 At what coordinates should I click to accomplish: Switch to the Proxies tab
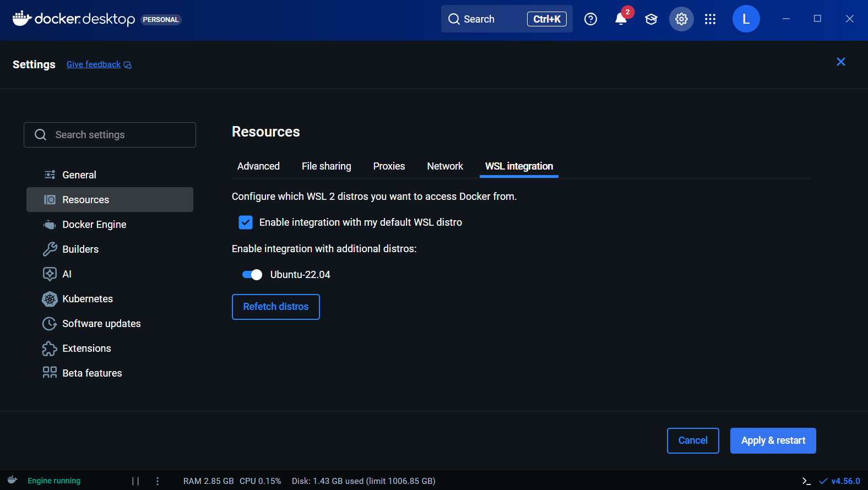click(389, 166)
